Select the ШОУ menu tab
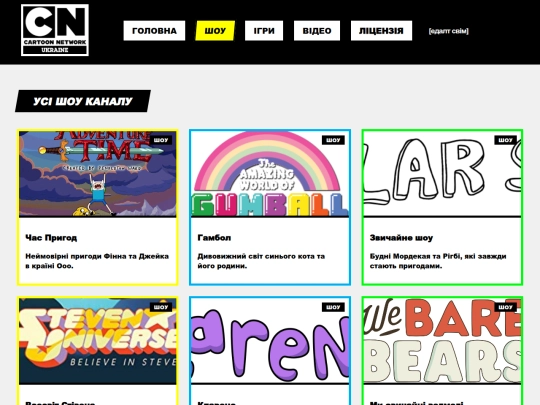The image size is (540, 405). 215,31
